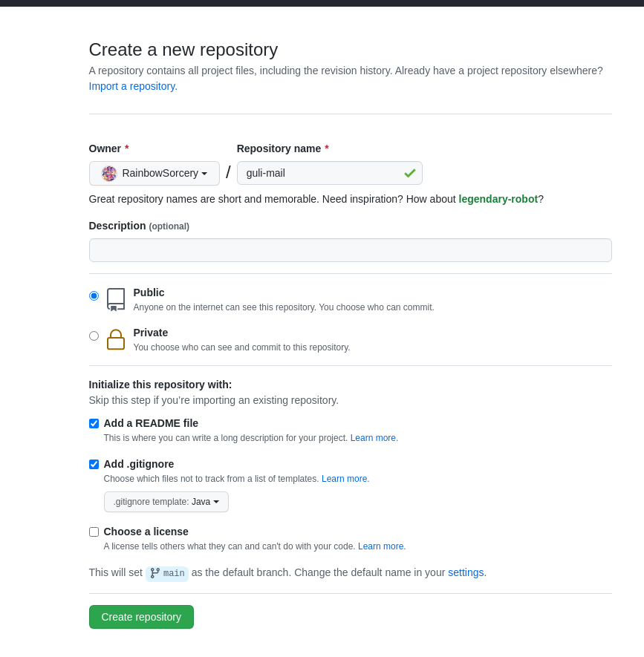Uncheck the Add .gitignore checkbox
Screen dimensions: 644x657
(94, 464)
